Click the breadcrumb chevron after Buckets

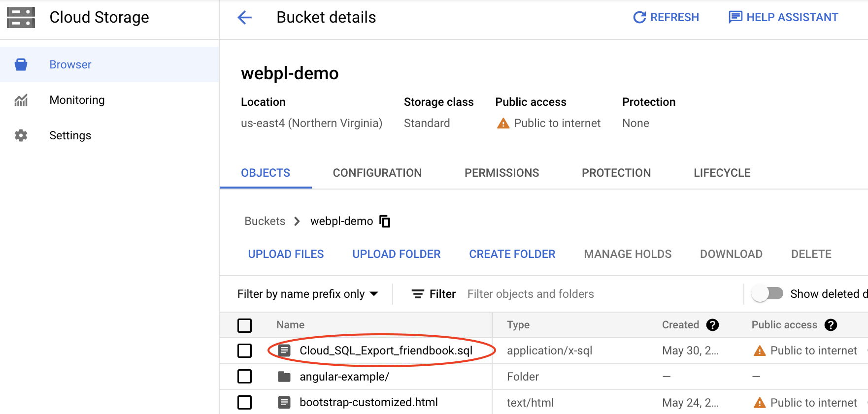(x=297, y=222)
